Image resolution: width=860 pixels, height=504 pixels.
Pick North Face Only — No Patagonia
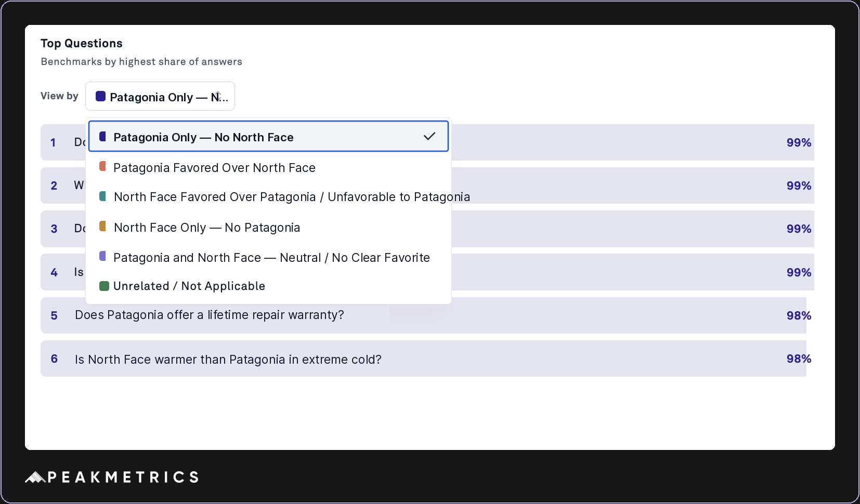(x=268, y=227)
